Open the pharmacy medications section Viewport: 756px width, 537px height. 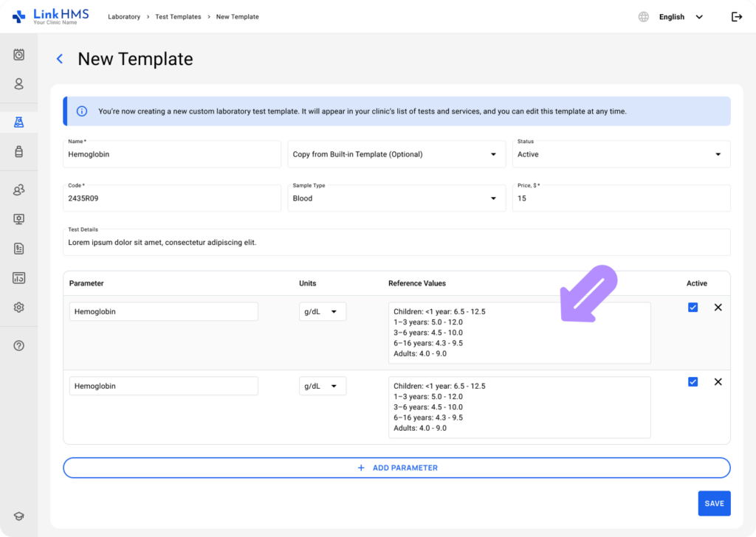point(18,151)
